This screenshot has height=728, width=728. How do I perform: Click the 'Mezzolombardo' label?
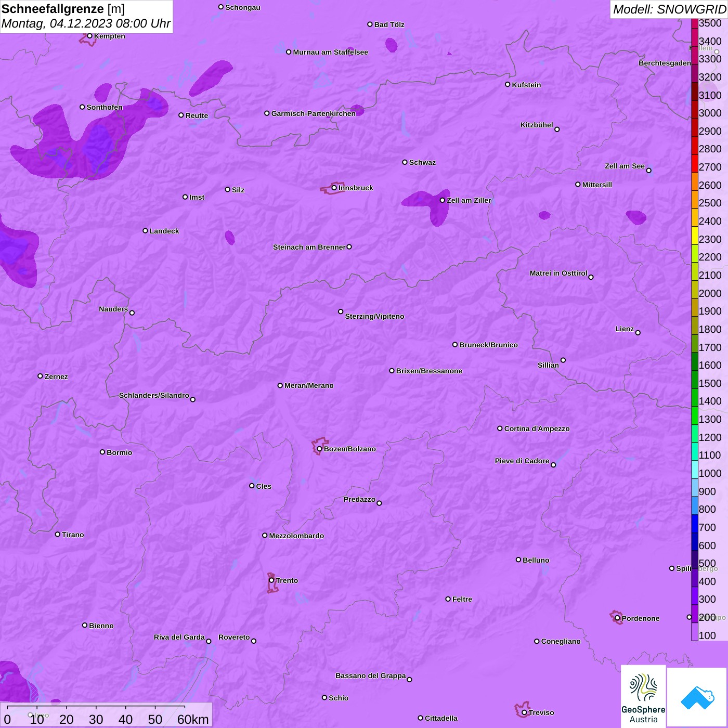(296, 536)
